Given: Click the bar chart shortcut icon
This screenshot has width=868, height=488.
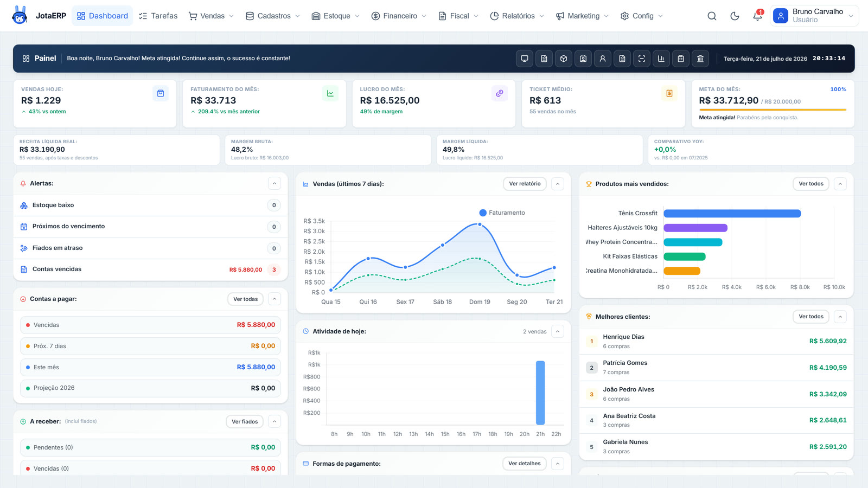Looking at the screenshot, I should point(661,59).
